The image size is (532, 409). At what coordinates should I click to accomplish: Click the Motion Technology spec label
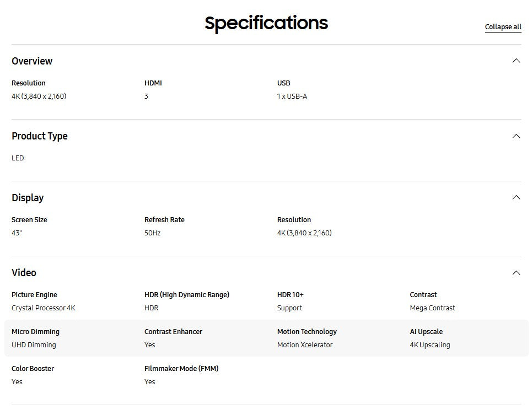(307, 332)
